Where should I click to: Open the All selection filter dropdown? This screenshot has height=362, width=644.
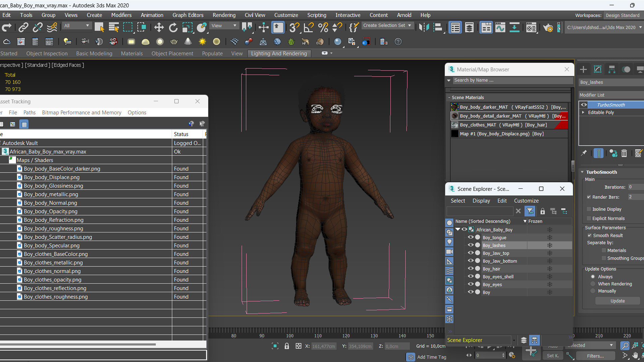pyautogui.click(x=76, y=26)
